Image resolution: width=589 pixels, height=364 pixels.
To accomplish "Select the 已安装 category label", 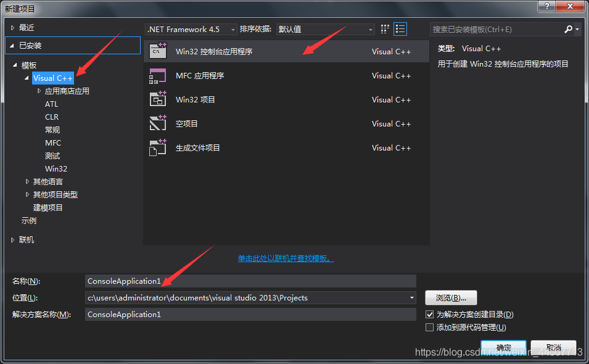I will coord(30,46).
